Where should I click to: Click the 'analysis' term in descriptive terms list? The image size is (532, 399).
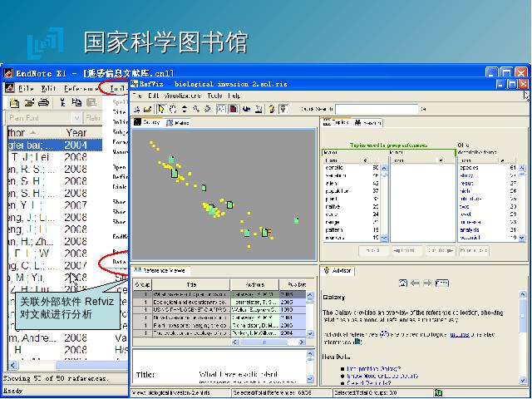470,230
